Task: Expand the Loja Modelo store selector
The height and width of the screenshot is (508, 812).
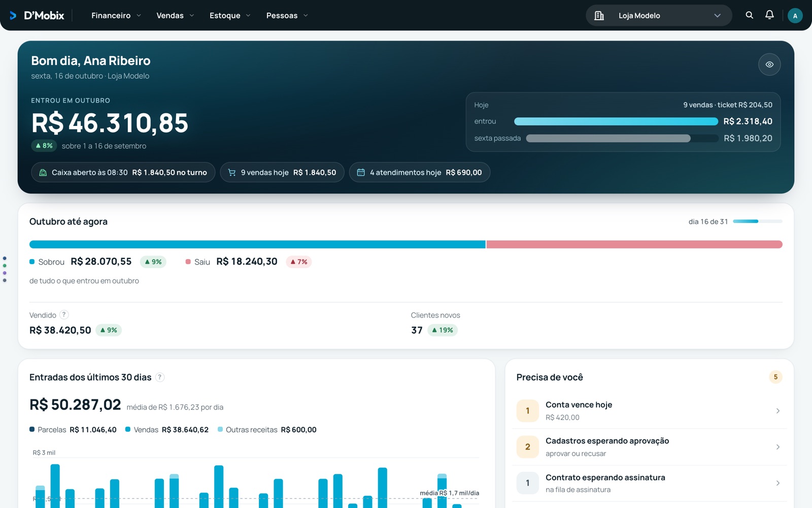Action: point(659,16)
